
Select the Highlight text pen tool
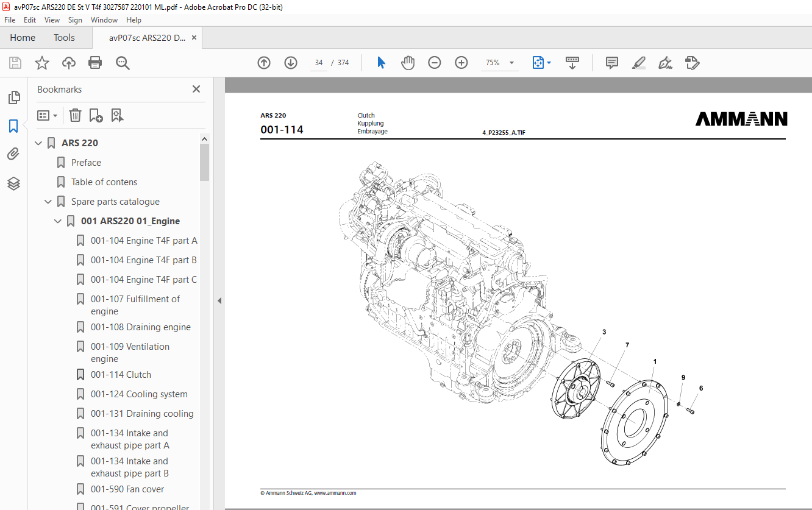click(639, 63)
